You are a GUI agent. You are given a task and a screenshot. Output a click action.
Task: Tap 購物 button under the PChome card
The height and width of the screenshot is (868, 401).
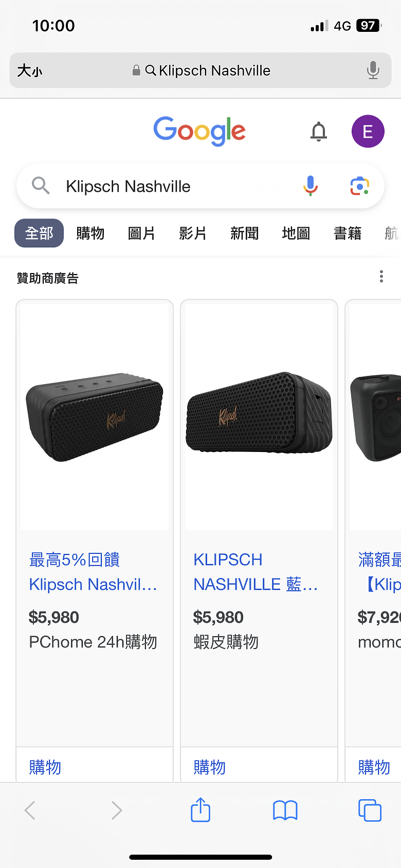coord(45,767)
